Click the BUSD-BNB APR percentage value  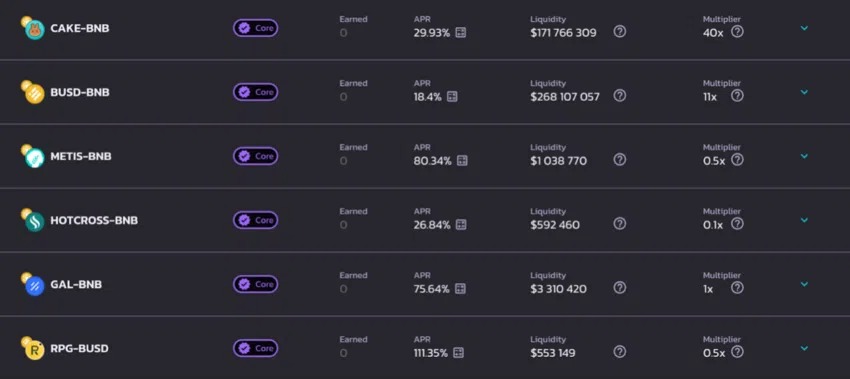point(427,97)
